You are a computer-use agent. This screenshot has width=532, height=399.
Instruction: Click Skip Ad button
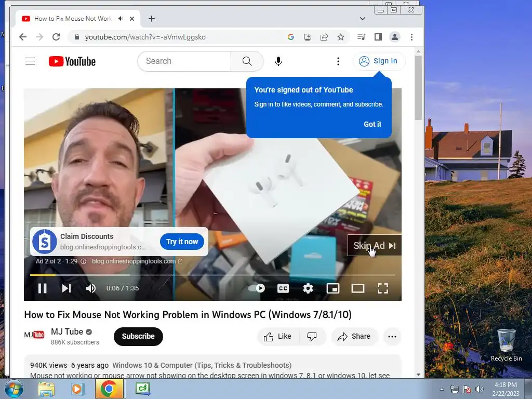[x=374, y=245]
